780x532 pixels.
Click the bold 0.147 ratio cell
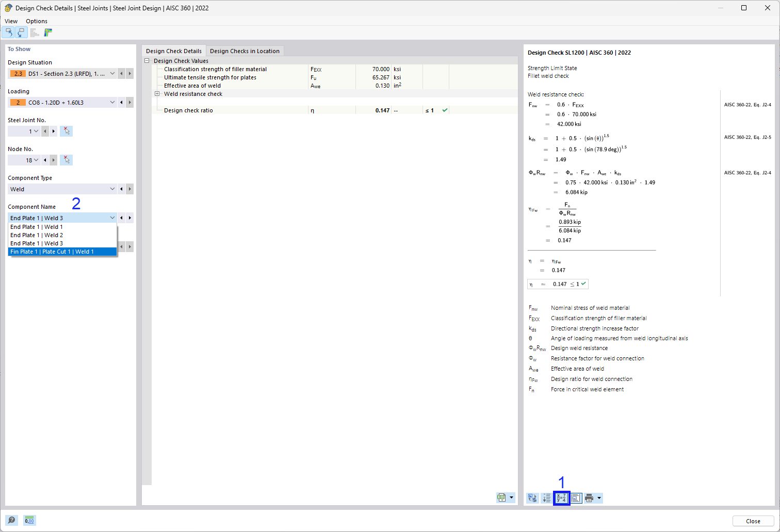coord(373,110)
